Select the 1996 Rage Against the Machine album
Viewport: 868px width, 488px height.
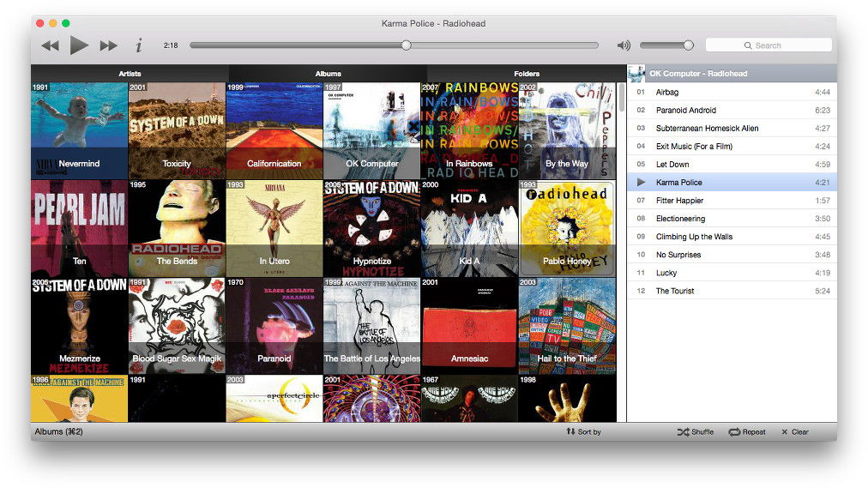tap(79, 398)
